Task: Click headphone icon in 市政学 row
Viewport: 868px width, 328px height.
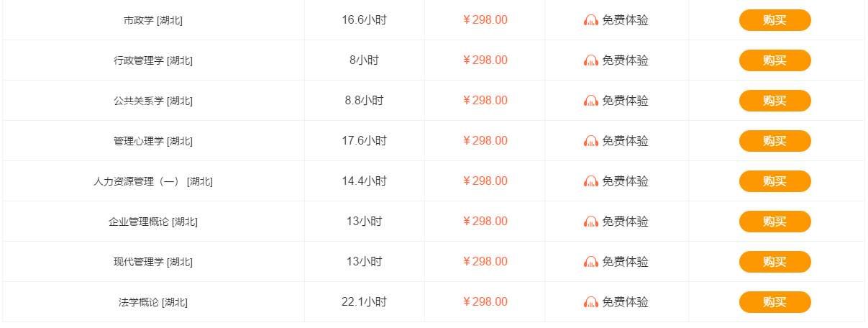Action: click(x=591, y=20)
